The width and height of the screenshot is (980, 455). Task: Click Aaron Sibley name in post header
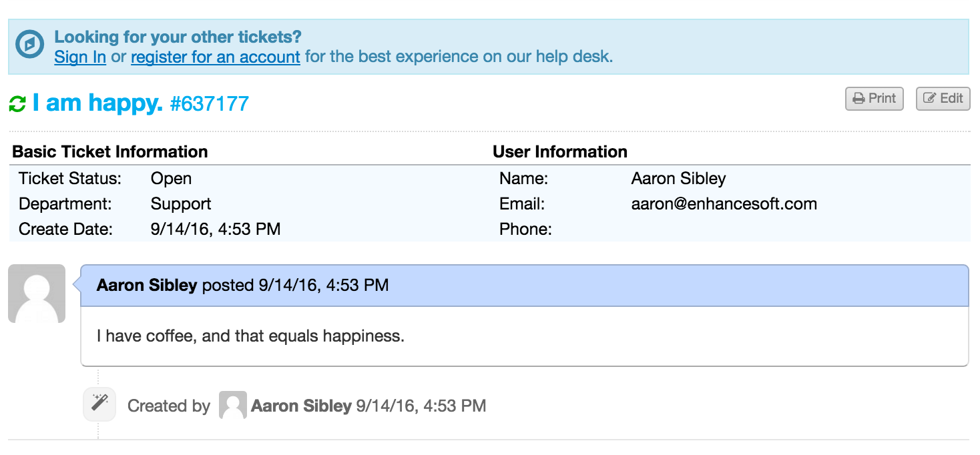(x=147, y=286)
